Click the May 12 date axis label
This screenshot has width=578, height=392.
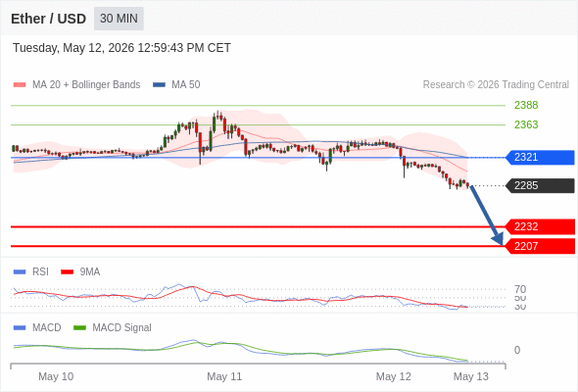tap(393, 376)
